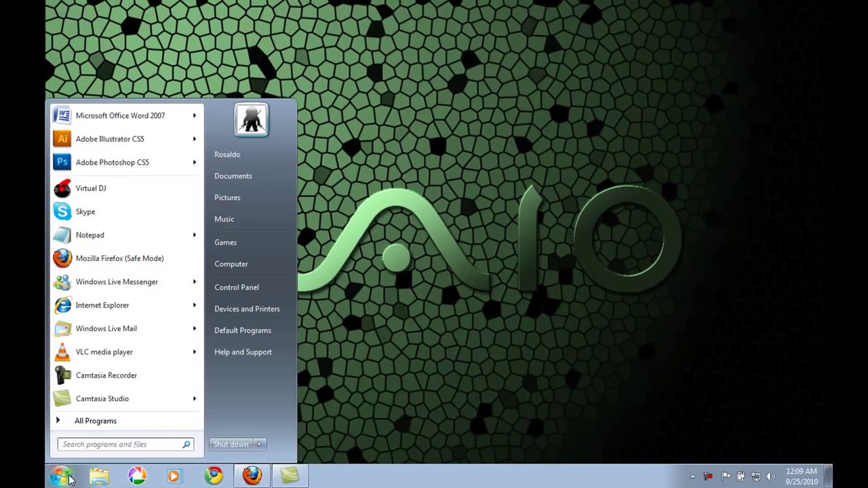Screen dimensions: 868x488
Task: Show hidden tray icons arrow
Action: click(x=692, y=476)
